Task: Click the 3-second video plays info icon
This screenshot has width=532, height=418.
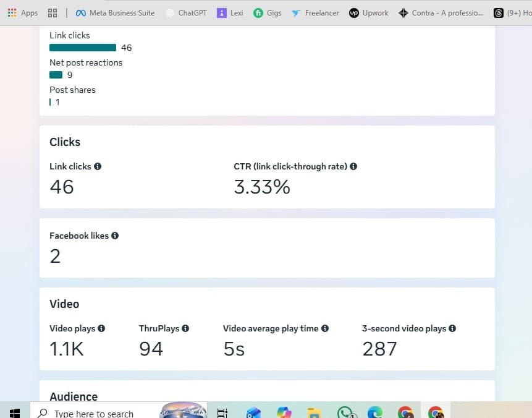Action: click(x=452, y=328)
